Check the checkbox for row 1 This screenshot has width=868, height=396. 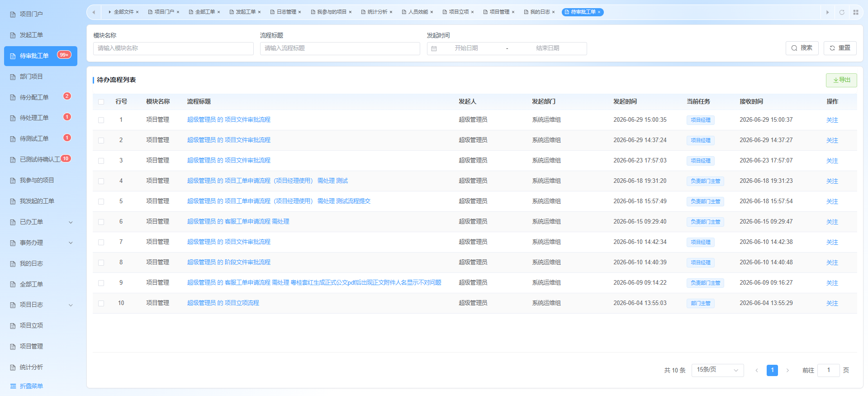pos(101,120)
